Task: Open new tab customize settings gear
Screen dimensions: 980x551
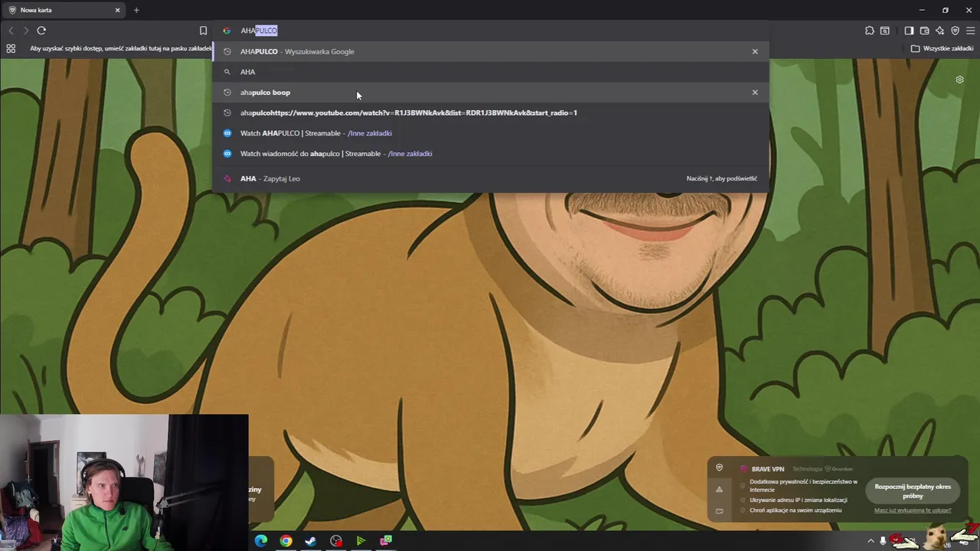Action: (x=959, y=80)
